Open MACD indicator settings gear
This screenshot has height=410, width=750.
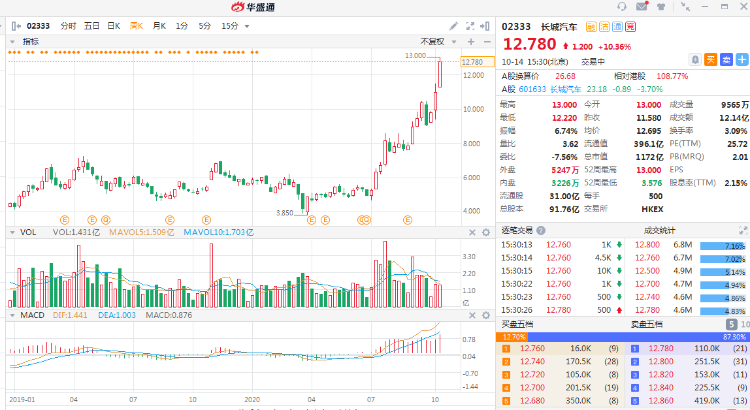point(486,315)
